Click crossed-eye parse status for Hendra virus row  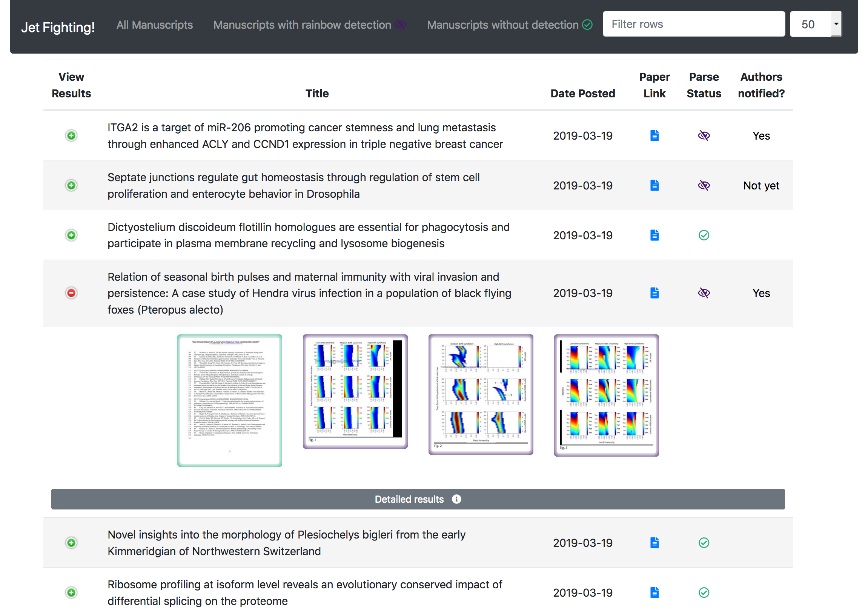click(x=704, y=293)
